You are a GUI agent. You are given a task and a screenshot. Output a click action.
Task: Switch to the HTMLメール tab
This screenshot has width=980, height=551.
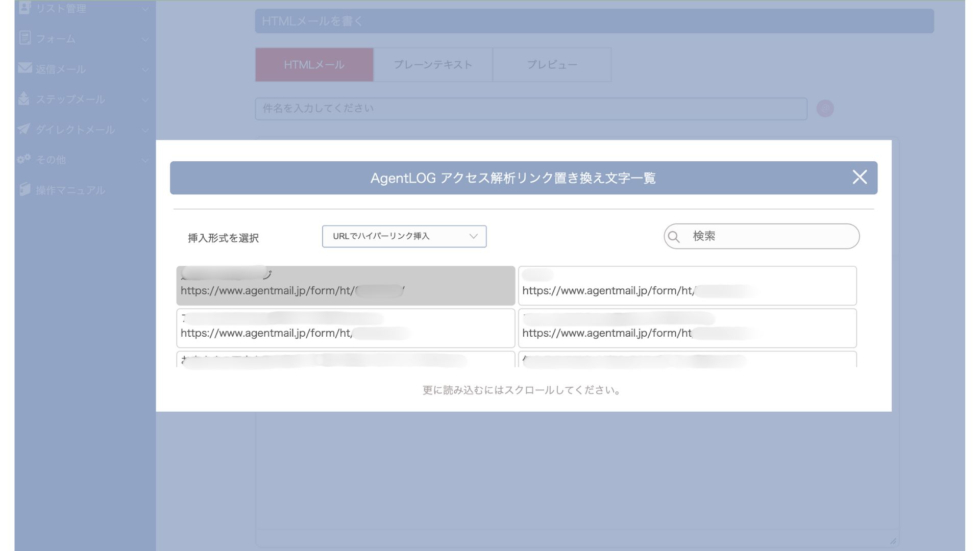pyautogui.click(x=314, y=65)
